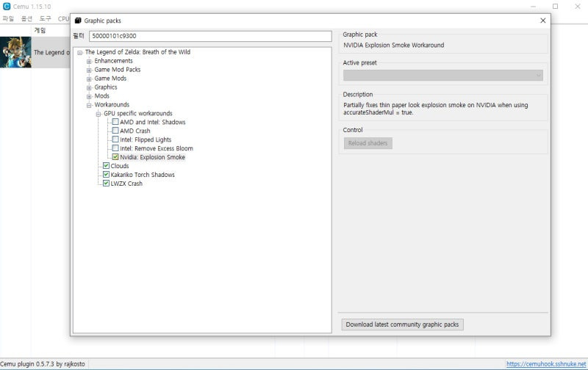Open the 옵션 menu in Cemu
The width and height of the screenshot is (588, 370).
pyautogui.click(x=26, y=18)
